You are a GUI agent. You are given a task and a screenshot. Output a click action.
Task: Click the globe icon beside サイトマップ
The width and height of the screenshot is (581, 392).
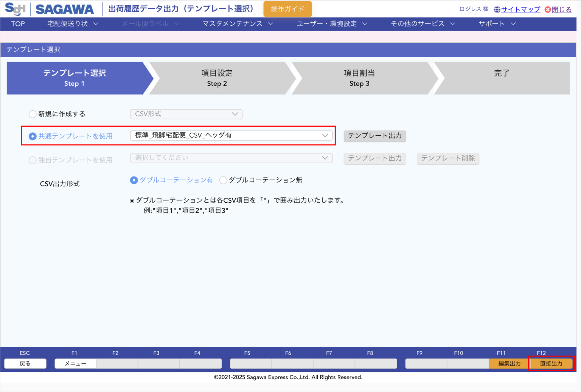[x=497, y=9]
